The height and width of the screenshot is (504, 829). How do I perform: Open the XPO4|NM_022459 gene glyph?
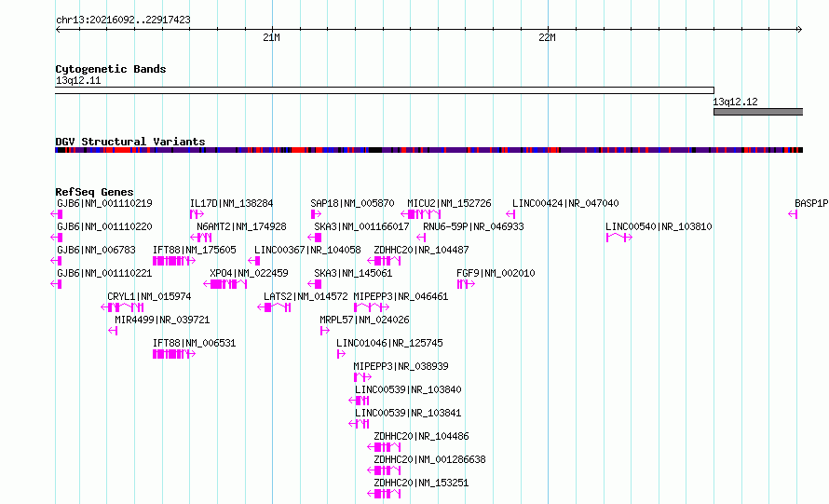(x=225, y=284)
